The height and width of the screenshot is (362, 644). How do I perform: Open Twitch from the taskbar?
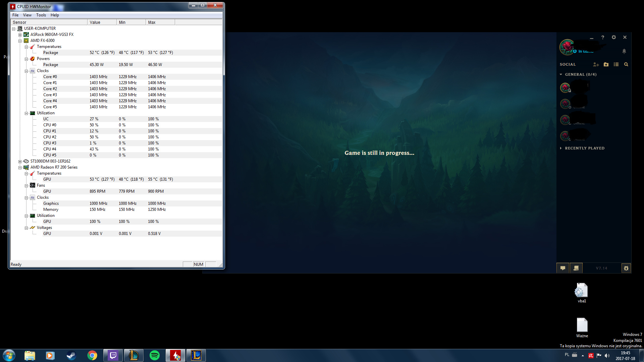(113, 355)
